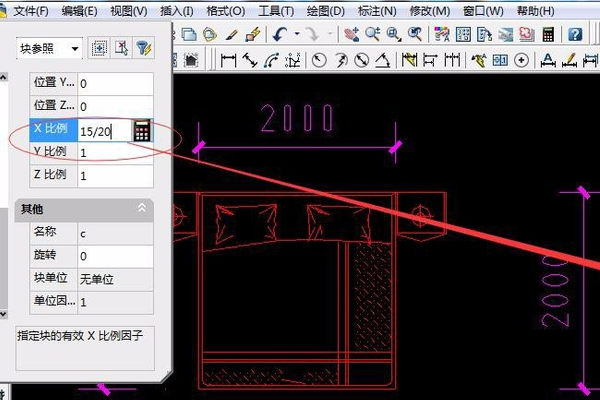Select the Continue dimension tool

click(452, 60)
